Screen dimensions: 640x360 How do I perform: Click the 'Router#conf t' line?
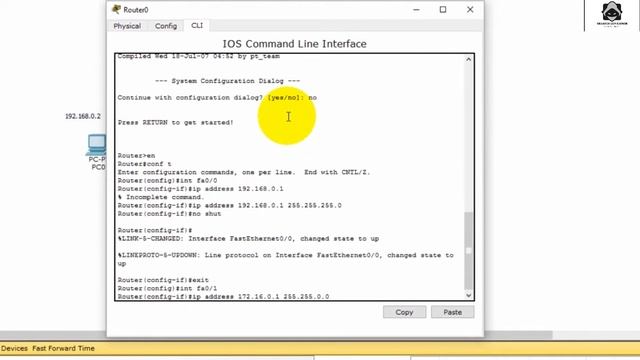pyautogui.click(x=144, y=164)
